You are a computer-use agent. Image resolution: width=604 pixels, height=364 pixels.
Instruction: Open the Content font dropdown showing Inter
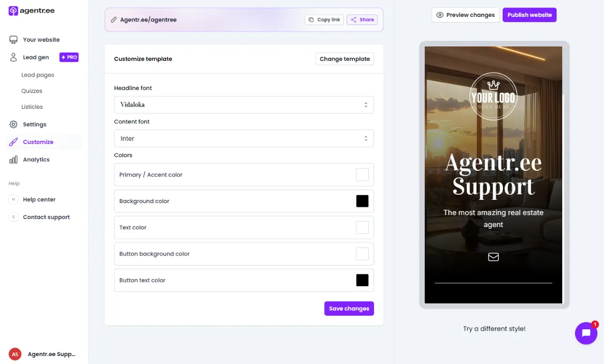[x=244, y=138]
